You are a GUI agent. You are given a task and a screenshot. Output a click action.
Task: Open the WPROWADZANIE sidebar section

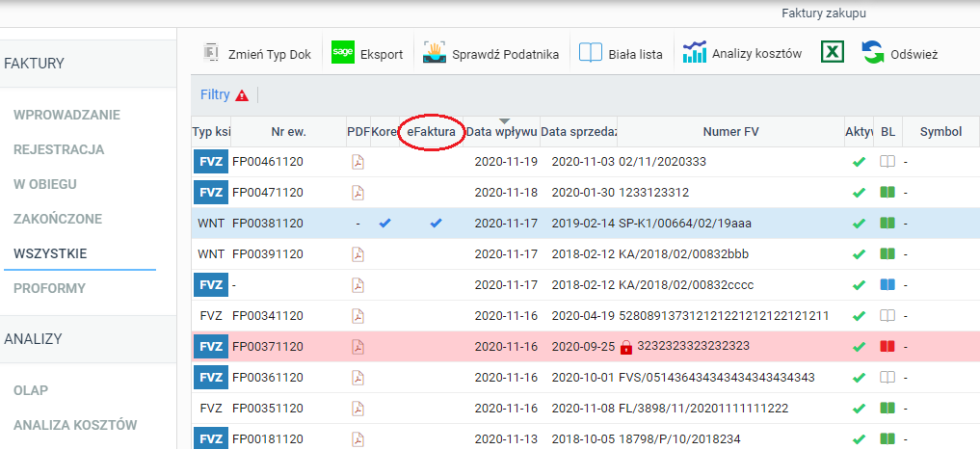click(66, 115)
